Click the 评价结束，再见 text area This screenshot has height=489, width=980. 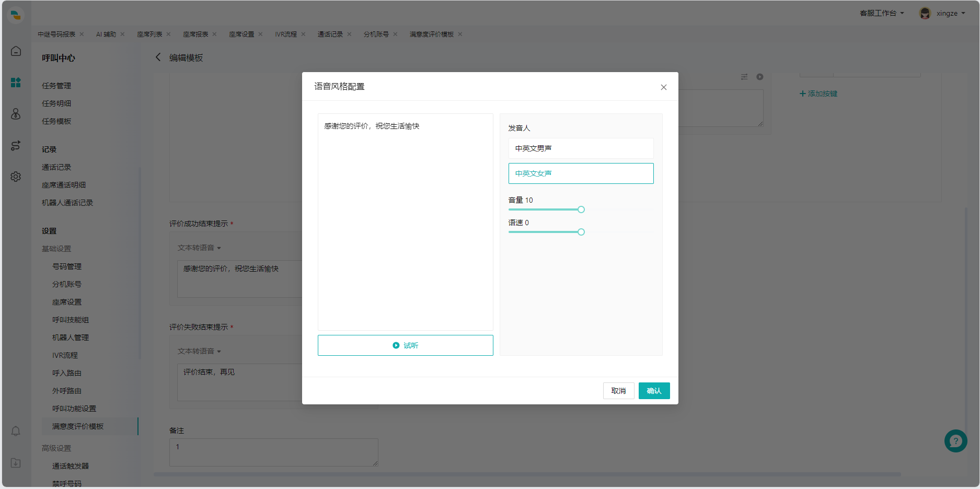click(x=240, y=382)
